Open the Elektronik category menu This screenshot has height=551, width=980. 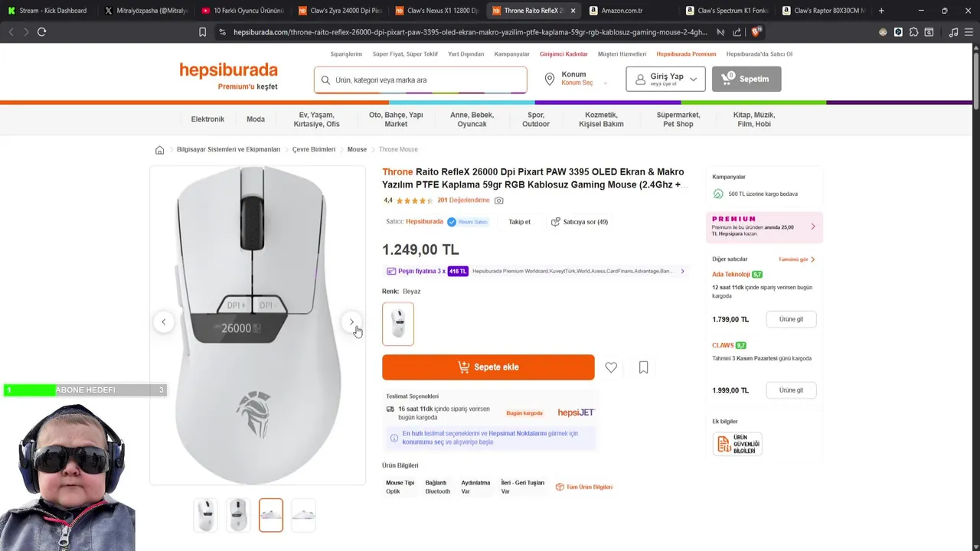[207, 119]
